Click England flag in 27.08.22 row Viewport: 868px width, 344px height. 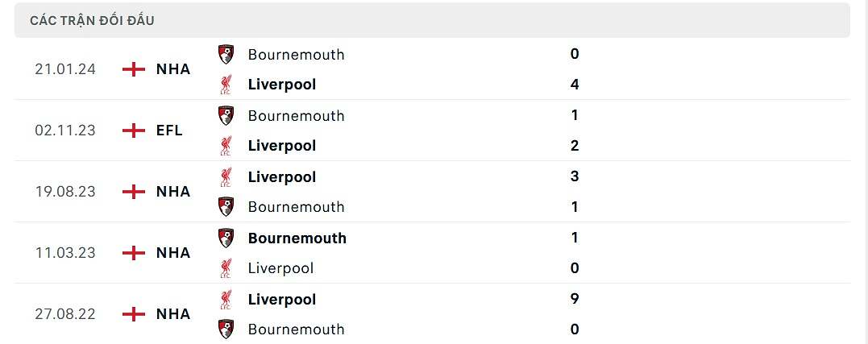click(x=133, y=313)
